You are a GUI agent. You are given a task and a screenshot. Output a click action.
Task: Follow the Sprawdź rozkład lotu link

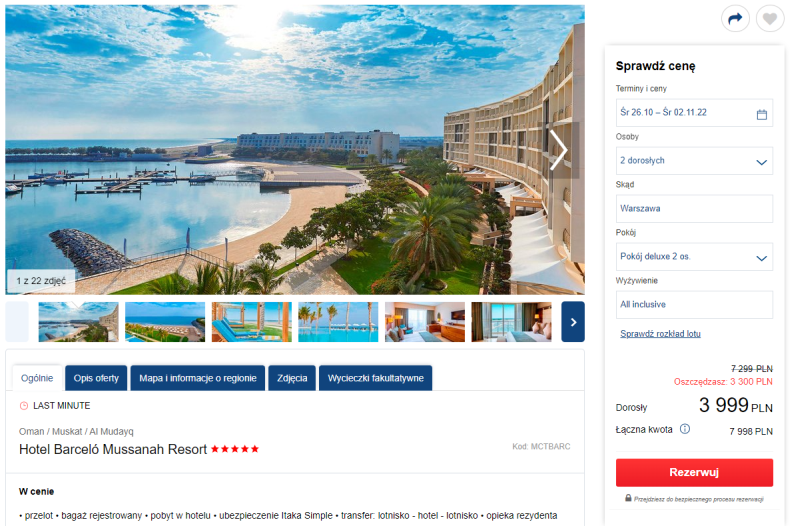click(x=660, y=334)
